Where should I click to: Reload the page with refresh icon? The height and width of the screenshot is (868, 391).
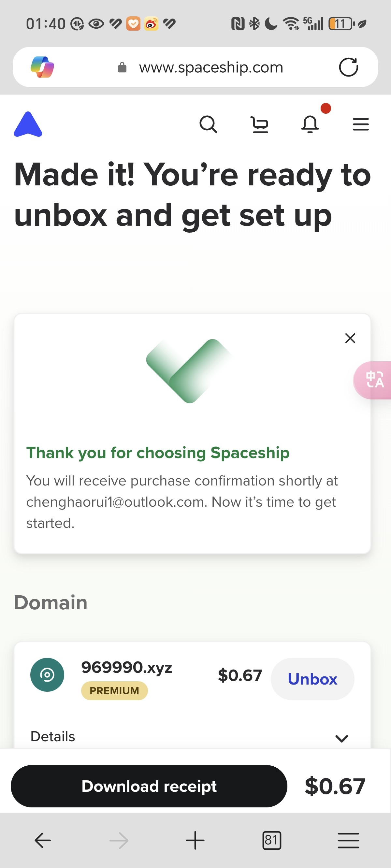point(348,67)
